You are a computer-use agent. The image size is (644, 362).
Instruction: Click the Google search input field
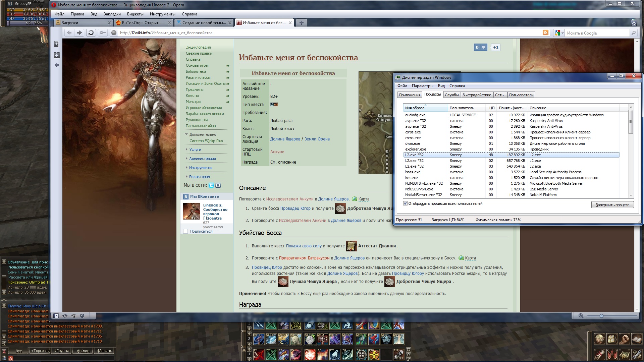(597, 33)
